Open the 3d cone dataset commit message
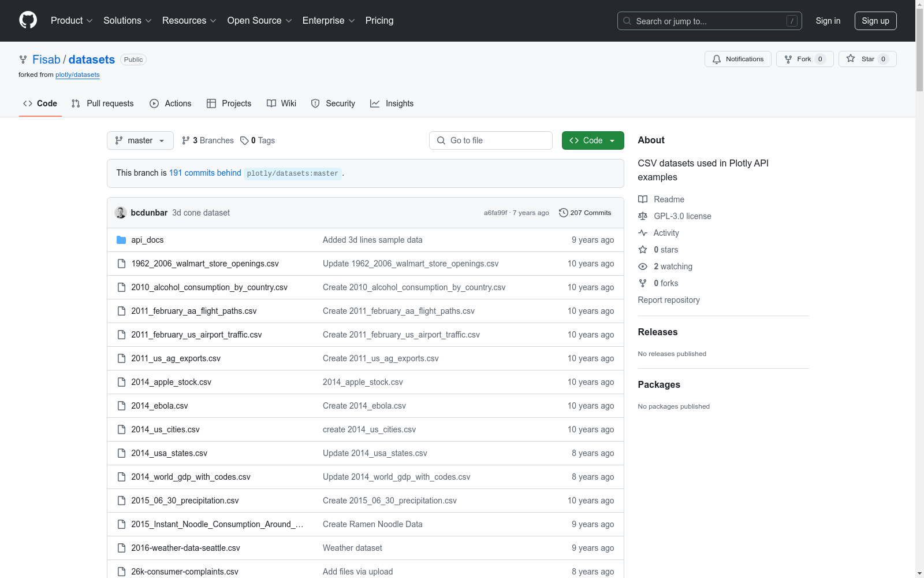The image size is (924, 578). [201, 213]
